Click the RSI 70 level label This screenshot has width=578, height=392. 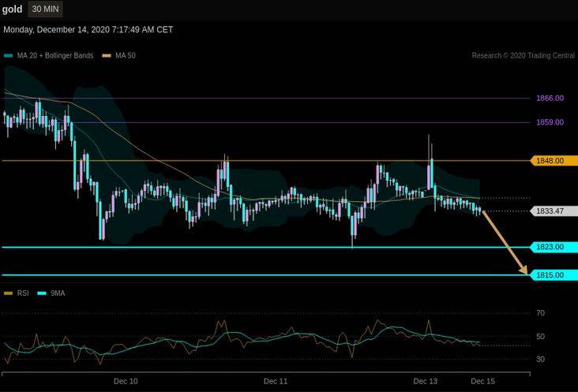click(540, 313)
